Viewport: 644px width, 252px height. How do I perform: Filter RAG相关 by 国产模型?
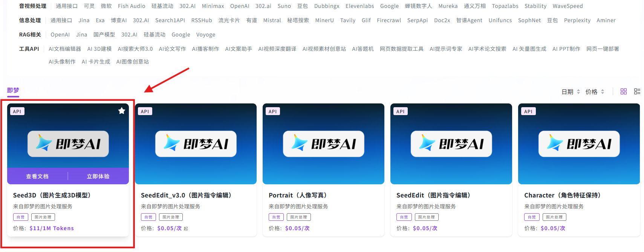coord(104,35)
